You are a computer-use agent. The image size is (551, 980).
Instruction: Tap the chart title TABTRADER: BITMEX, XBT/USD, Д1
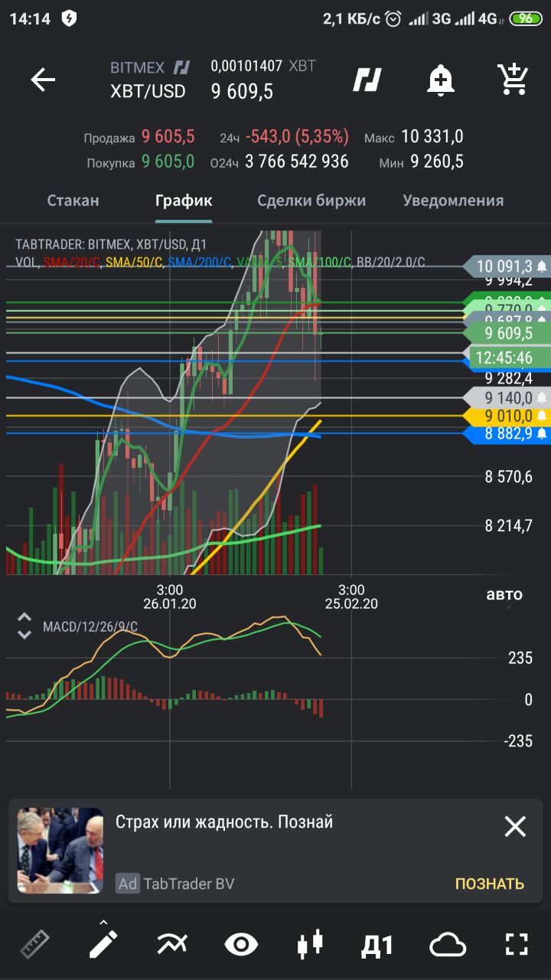click(x=111, y=245)
